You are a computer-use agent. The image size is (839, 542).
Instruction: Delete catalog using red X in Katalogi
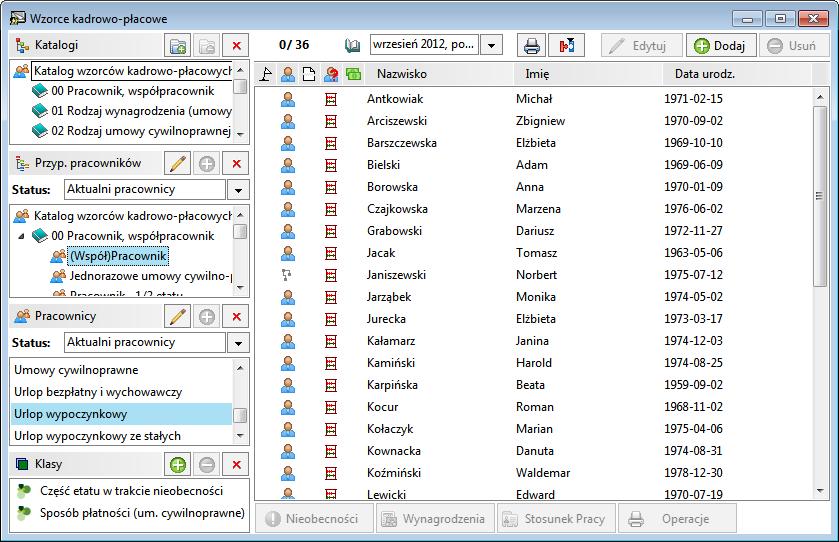point(236,46)
